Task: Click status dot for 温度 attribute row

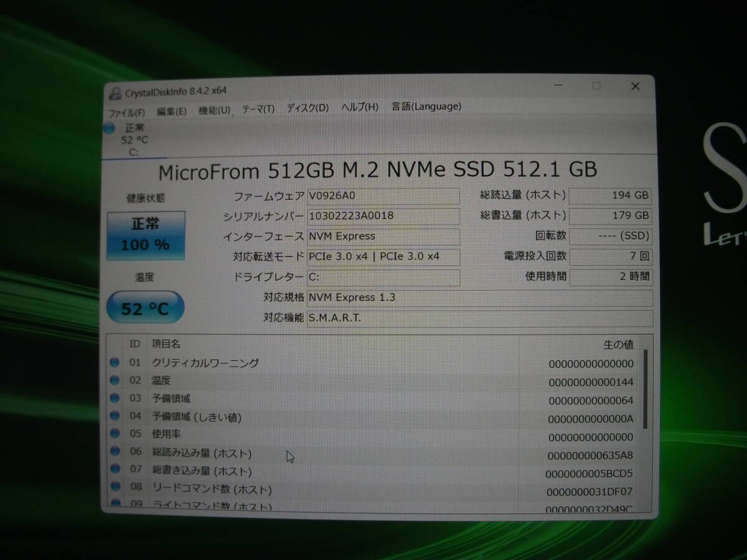Action: click(115, 380)
